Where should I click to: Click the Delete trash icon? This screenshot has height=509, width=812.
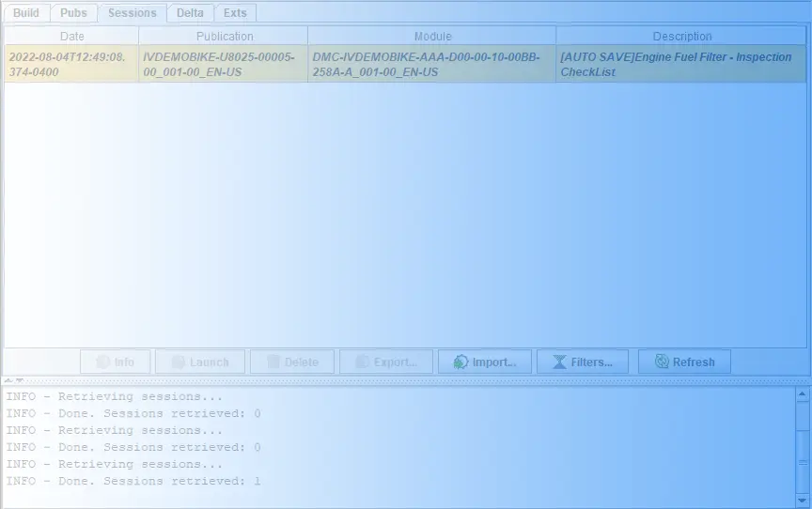(273, 361)
